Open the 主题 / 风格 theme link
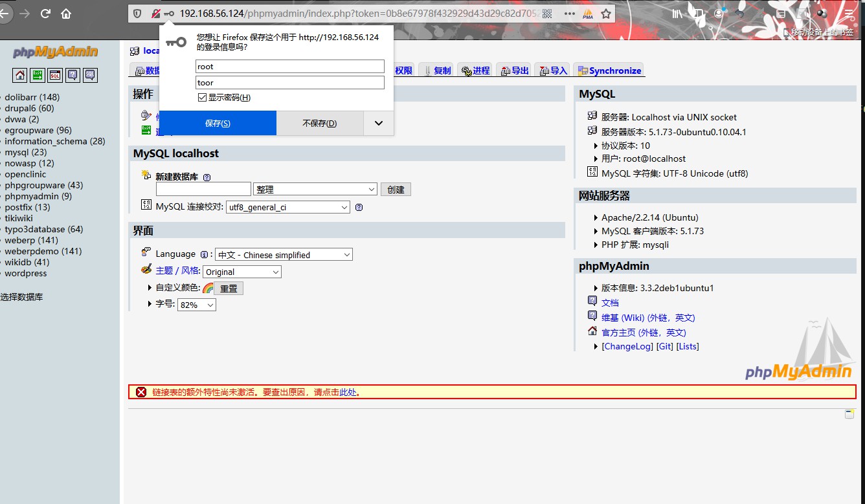 tap(177, 270)
